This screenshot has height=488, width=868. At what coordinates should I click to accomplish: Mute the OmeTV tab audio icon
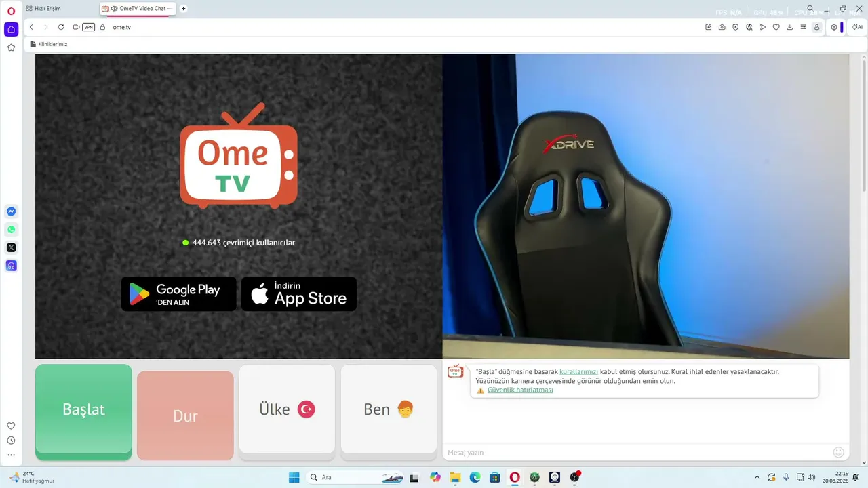113,9
